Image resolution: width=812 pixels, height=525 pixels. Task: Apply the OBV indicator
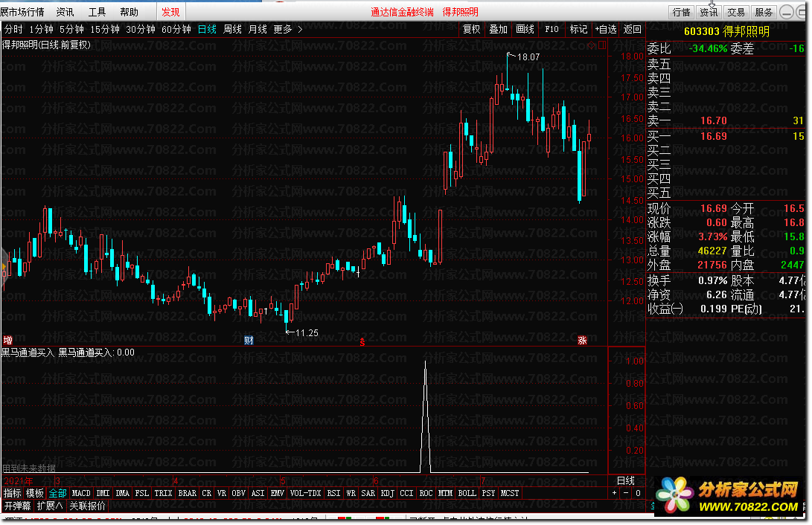pyautogui.click(x=238, y=493)
